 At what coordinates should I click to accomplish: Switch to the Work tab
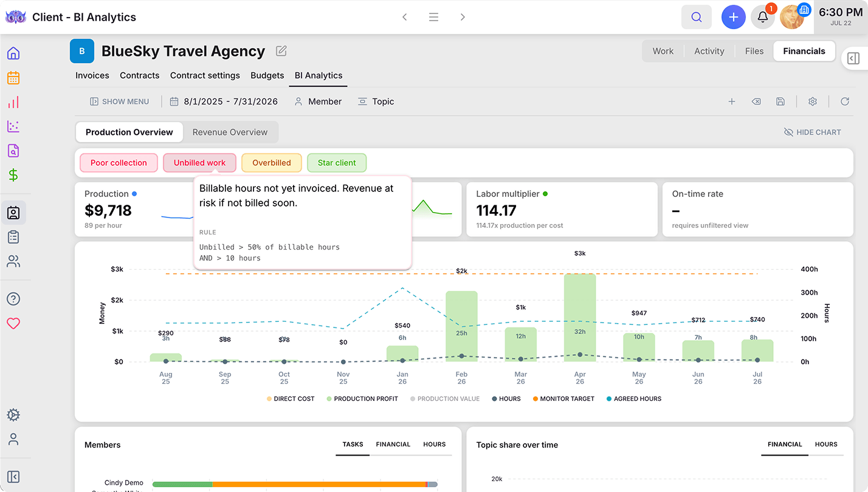click(663, 51)
